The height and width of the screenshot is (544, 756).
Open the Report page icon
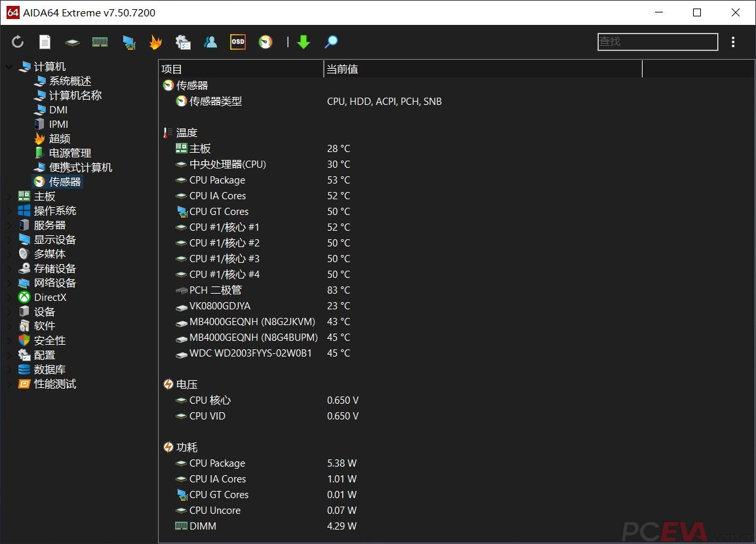coord(45,42)
